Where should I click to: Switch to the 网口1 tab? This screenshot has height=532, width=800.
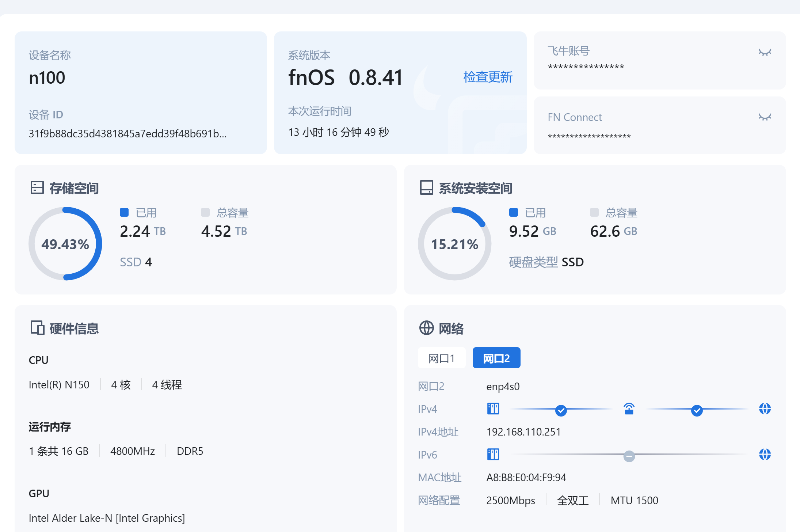[x=442, y=358]
